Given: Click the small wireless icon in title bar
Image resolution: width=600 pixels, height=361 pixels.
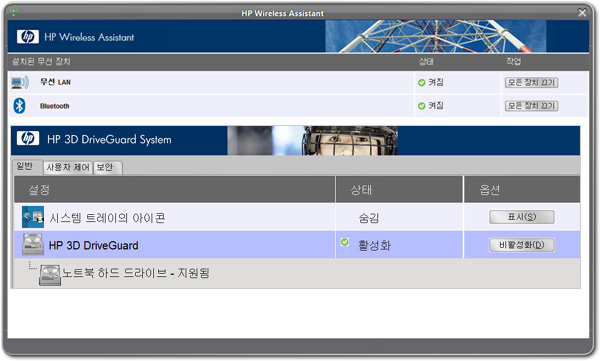Looking at the screenshot, I should tap(14, 12).
